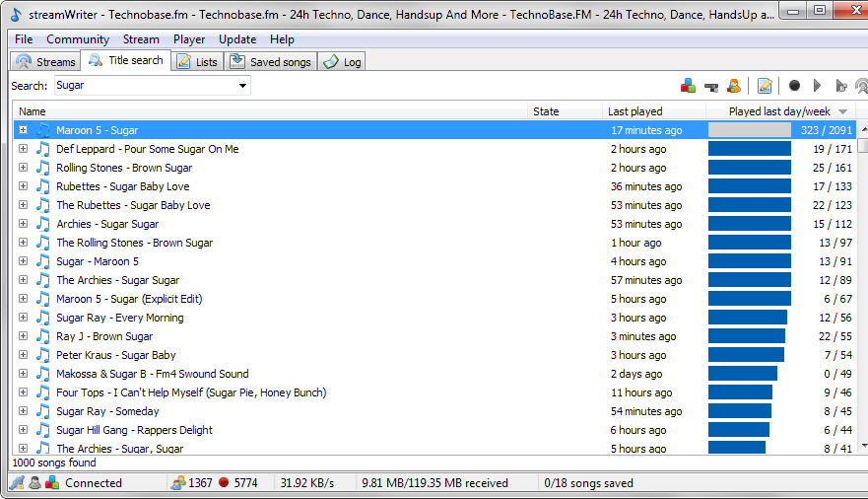
Task: Click the colored blocks icon in status bar
Action: 52,482
